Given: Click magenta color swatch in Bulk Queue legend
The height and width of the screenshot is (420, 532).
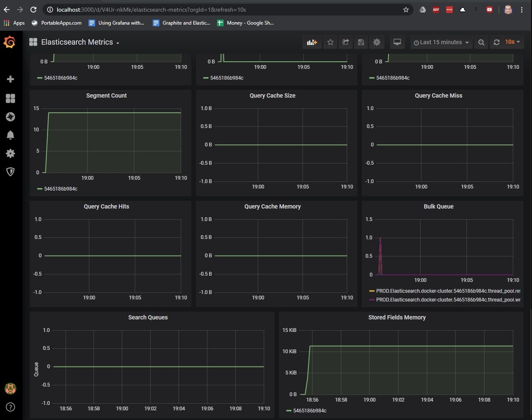Looking at the screenshot, I should (372, 300).
